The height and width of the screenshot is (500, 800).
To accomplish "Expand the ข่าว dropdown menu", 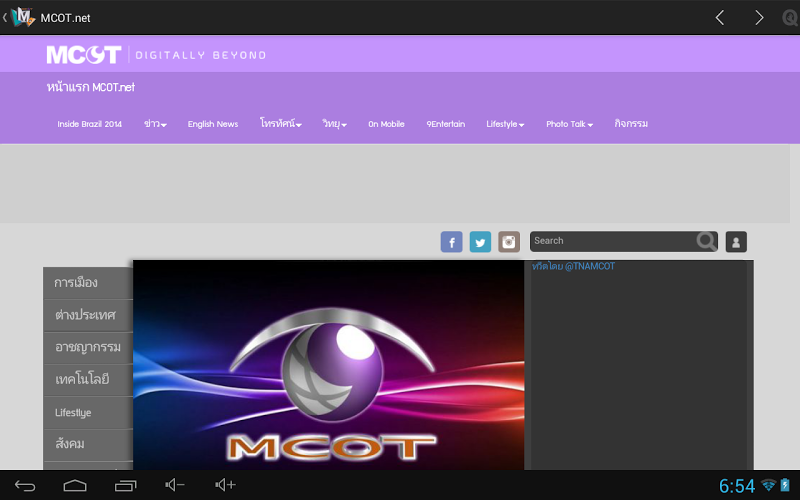I will click(x=155, y=124).
